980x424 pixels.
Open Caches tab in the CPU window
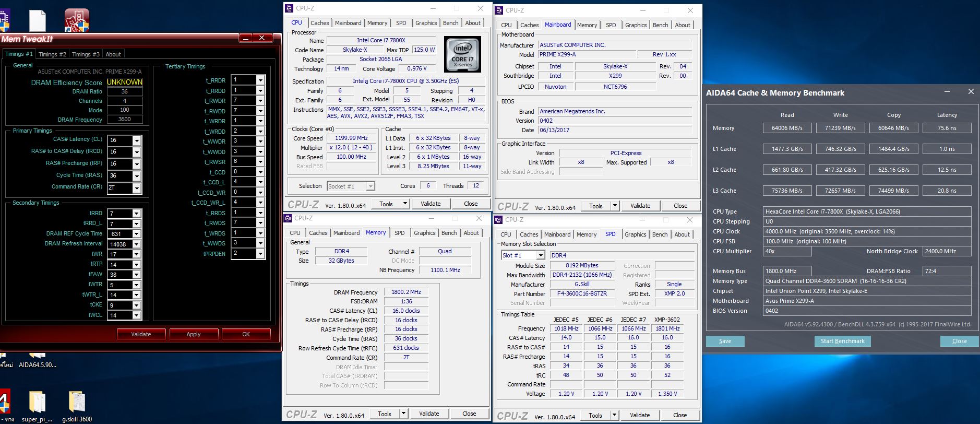320,23
